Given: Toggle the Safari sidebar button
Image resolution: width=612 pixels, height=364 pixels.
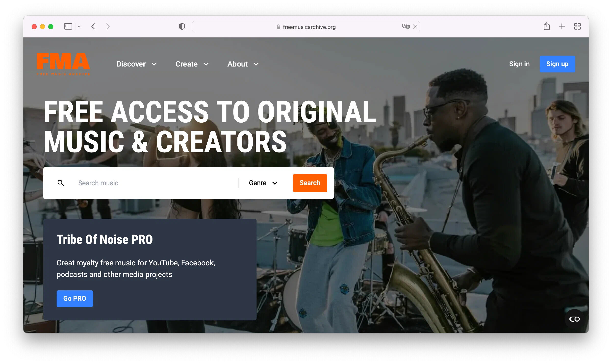Looking at the screenshot, I should [68, 27].
